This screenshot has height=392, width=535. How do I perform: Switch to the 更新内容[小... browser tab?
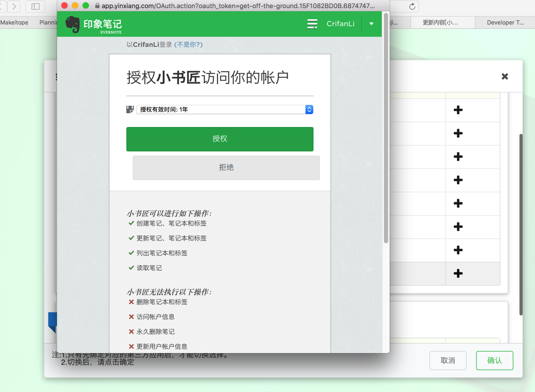[442, 22]
